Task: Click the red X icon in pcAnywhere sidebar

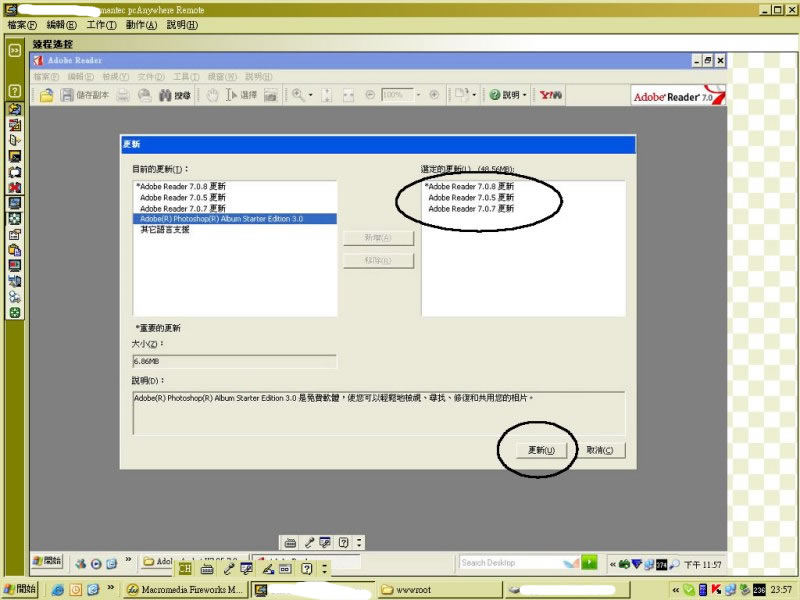Action: click(15, 188)
